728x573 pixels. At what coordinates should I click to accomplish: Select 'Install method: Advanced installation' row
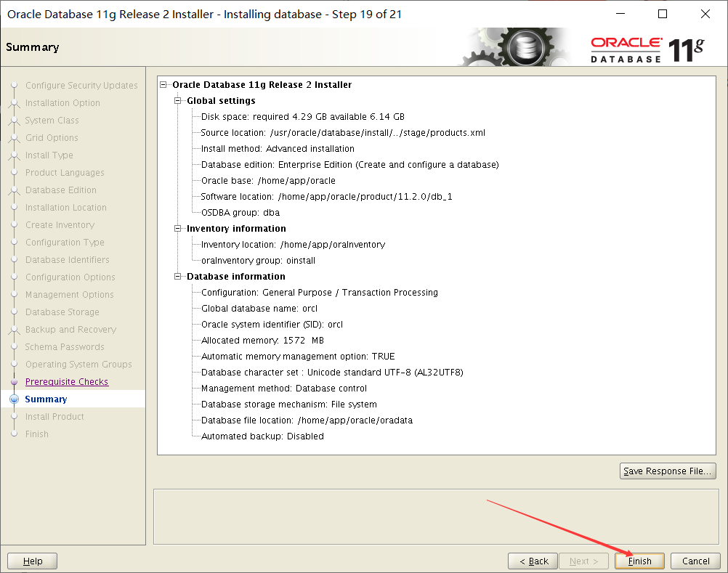point(278,148)
